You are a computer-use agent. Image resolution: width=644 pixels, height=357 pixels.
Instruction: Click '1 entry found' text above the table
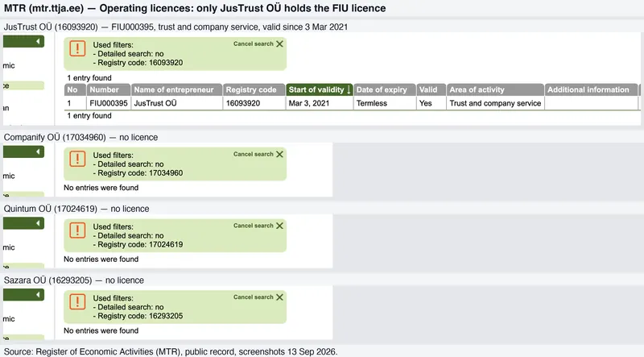pyautogui.click(x=89, y=77)
